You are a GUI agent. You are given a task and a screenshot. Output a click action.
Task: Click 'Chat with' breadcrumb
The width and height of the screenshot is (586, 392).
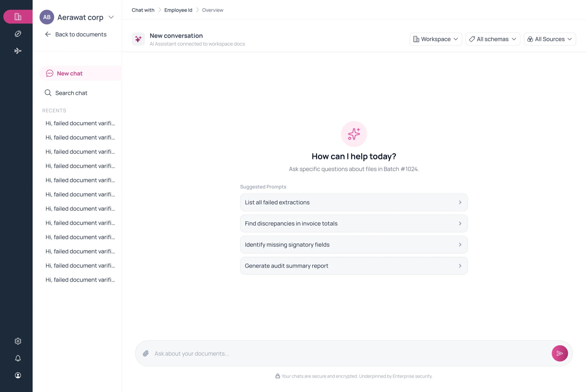tap(143, 10)
